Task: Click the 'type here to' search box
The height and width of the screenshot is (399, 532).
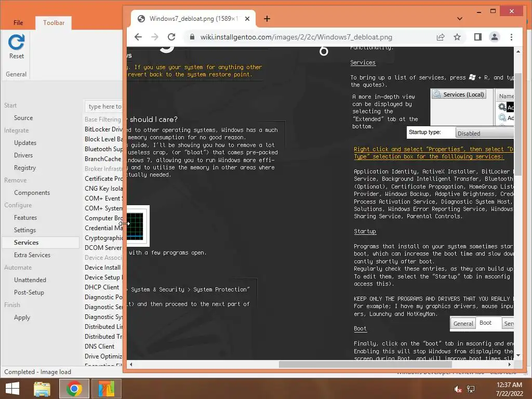Action: click(103, 107)
